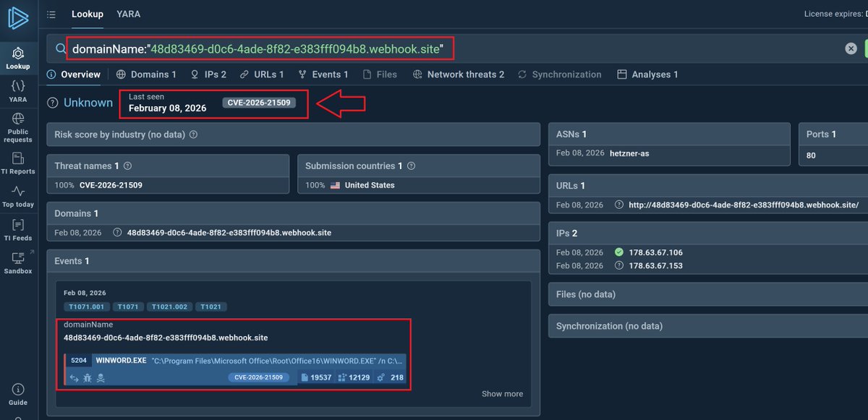This screenshot has height=420, width=868.
Task: Click the modules count 218 indicator
Action: 391,377
